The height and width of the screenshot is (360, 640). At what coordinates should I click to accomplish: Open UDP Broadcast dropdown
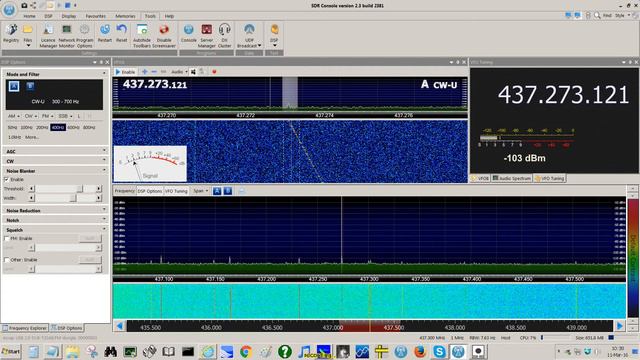[249, 36]
